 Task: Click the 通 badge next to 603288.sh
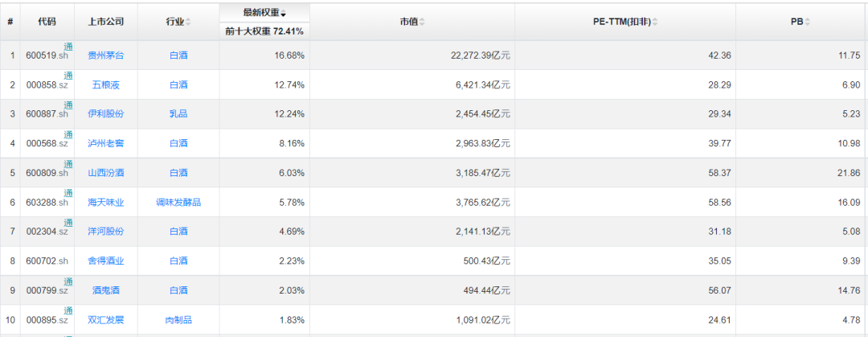[x=68, y=194]
